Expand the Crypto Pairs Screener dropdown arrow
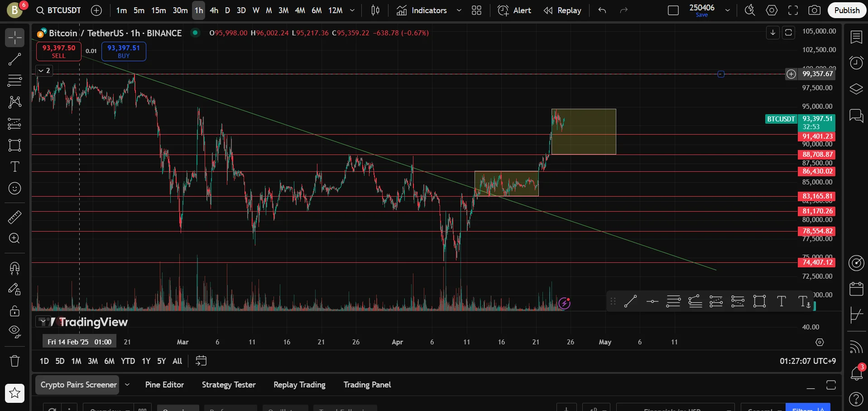868x411 pixels. [127, 385]
